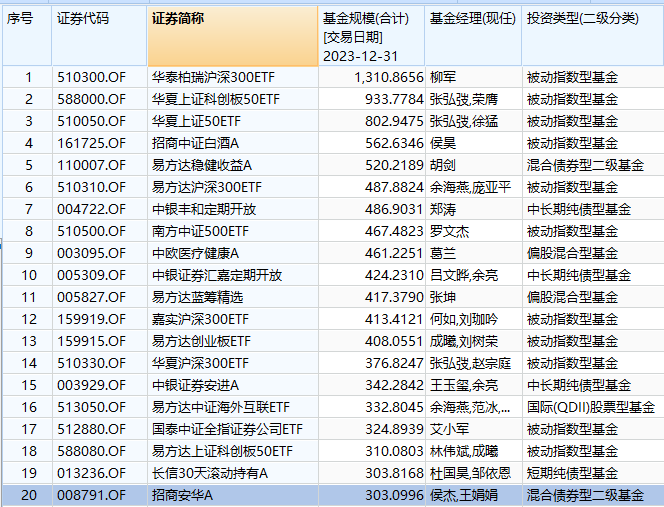664x507 pixels.
Task: Select code 003095.OF
Action: [91, 253]
